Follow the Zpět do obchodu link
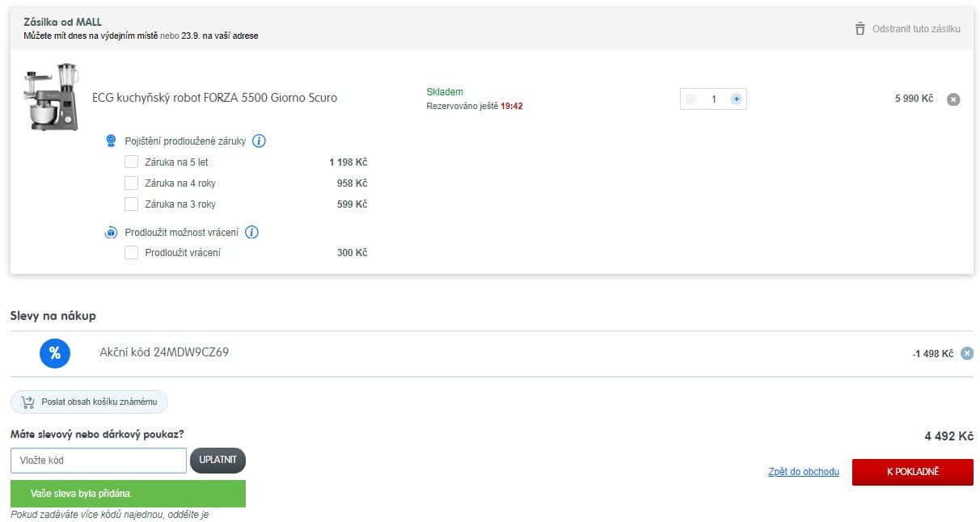The image size is (980, 522). (x=804, y=472)
